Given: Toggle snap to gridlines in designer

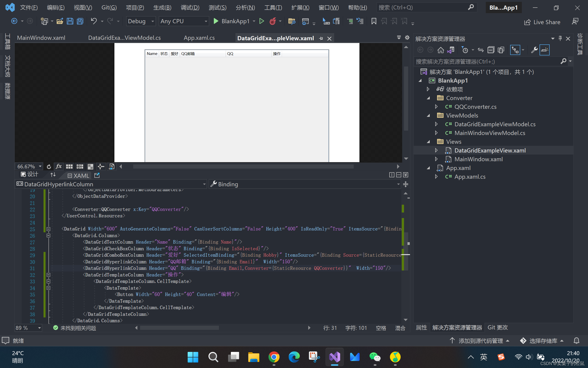Looking at the screenshot, I should click(x=80, y=167).
